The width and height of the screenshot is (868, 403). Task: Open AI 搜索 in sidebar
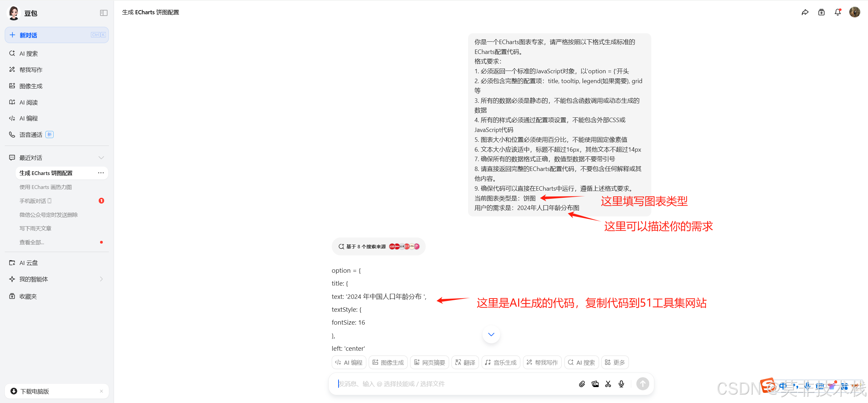pos(28,54)
